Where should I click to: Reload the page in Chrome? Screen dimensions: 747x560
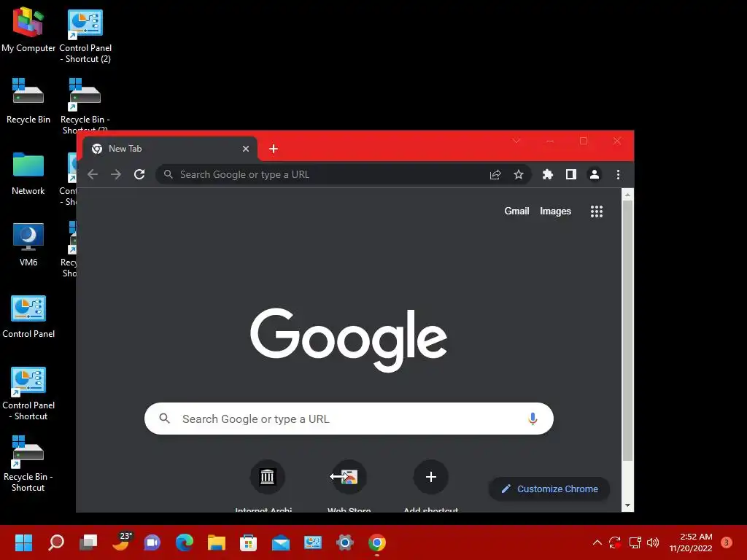(x=139, y=174)
